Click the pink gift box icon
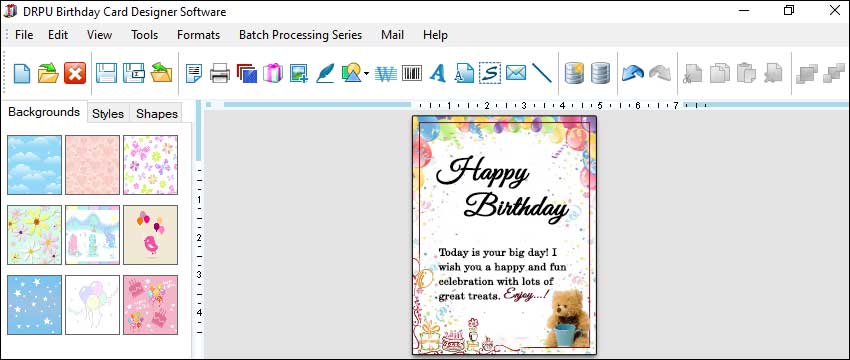This screenshot has height=360, width=850. (273, 73)
